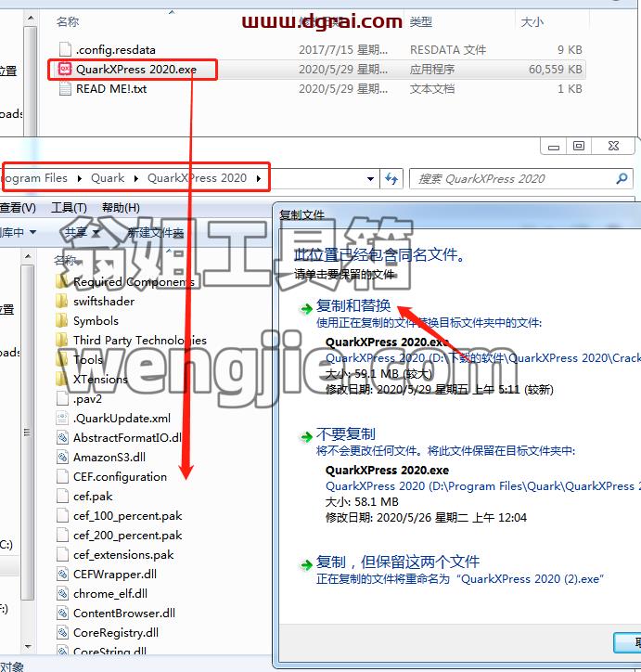Select the swiftshader folder icon
Image resolution: width=641 pixels, height=672 pixels.
62,302
